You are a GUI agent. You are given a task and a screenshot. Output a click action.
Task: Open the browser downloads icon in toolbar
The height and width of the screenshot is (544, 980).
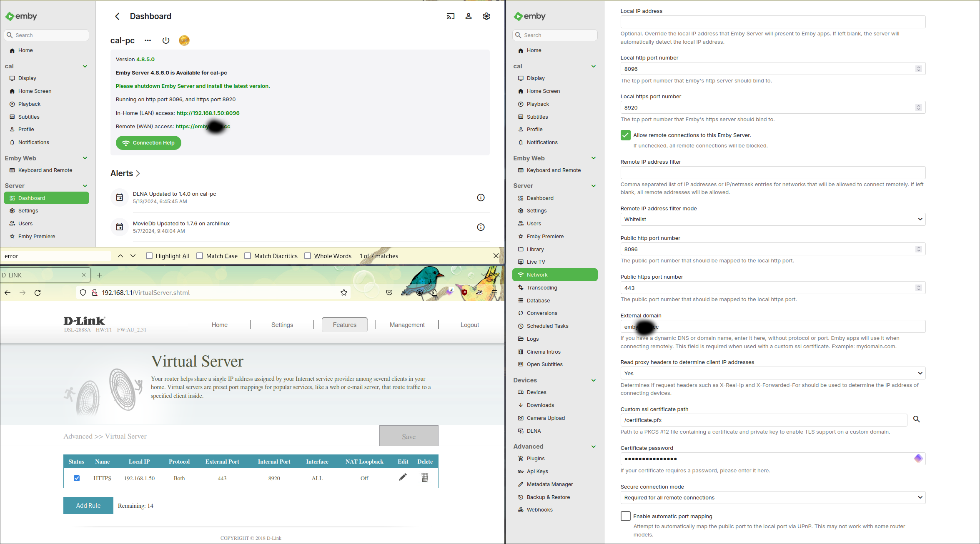coord(404,292)
